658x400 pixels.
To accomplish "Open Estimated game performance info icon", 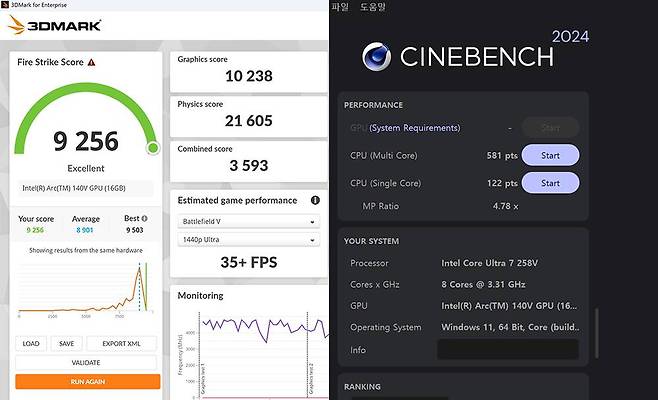I will pos(315,200).
